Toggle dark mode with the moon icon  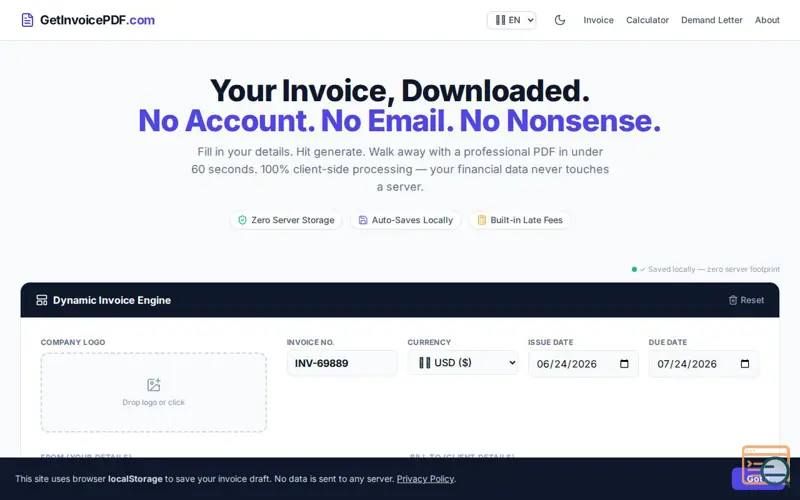tap(560, 20)
